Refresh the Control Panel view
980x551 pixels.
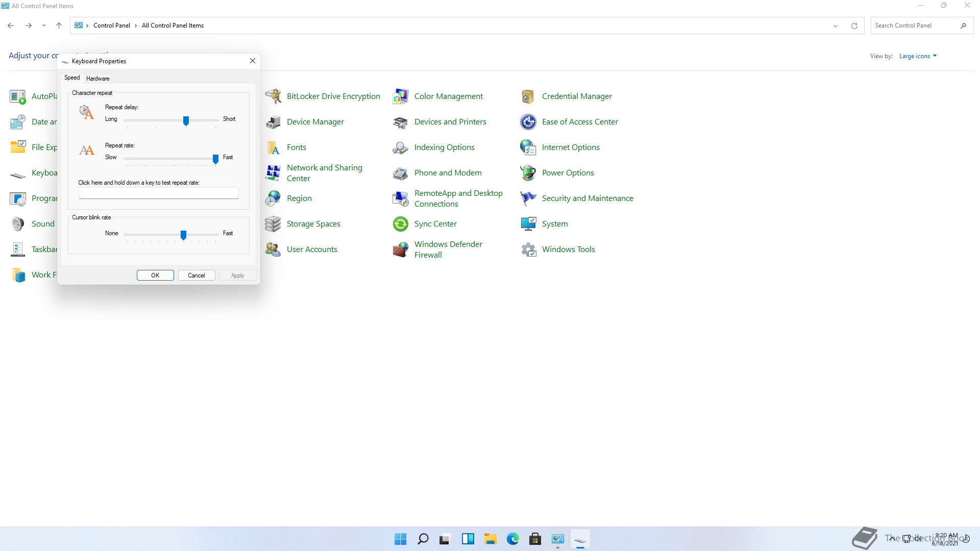(x=854, y=26)
